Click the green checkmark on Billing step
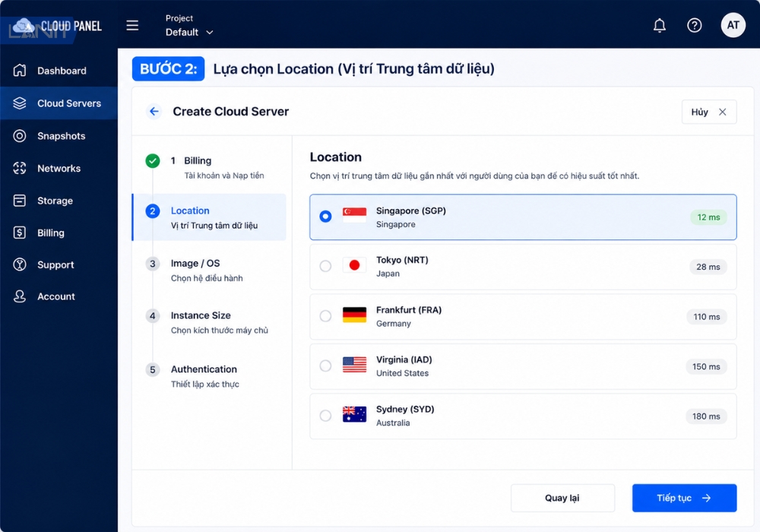Image resolution: width=760 pixels, height=532 pixels. (x=153, y=161)
